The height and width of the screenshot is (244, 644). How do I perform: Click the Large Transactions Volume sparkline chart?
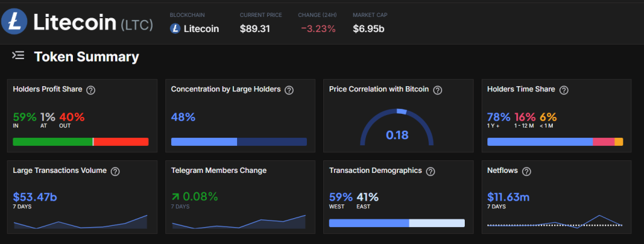click(x=80, y=222)
